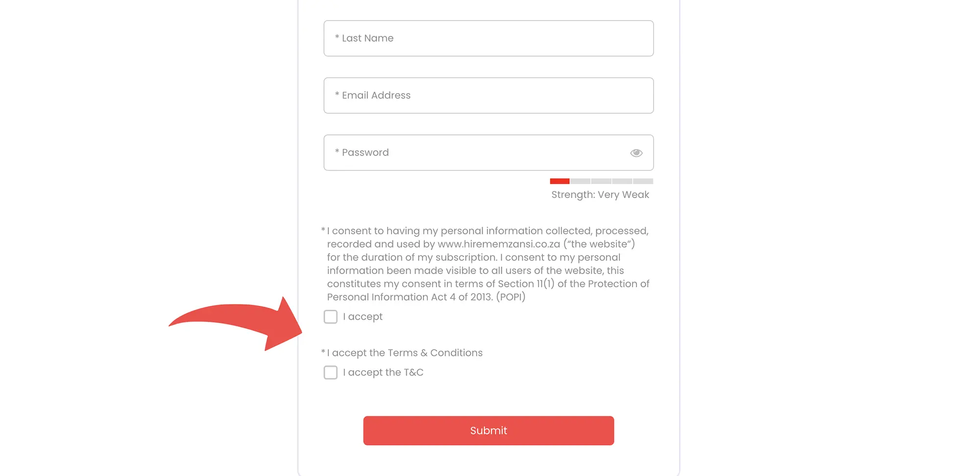This screenshot has width=980, height=476.
Task: Click the last strength meter segment
Action: [x=643, y=181]
